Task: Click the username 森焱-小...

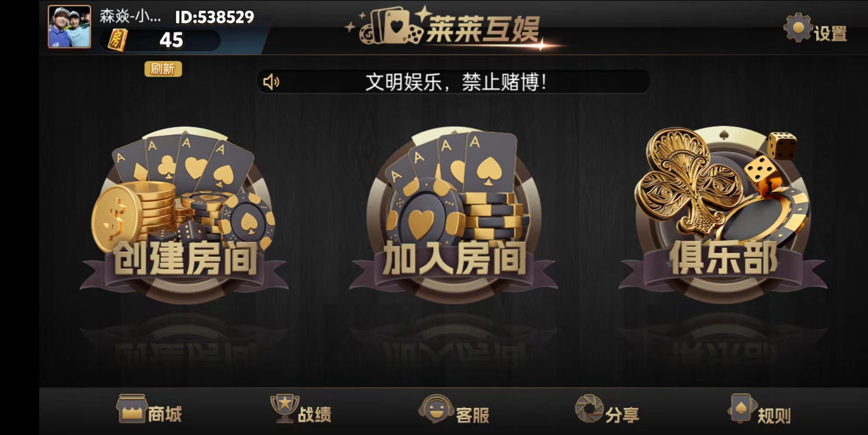Action: (130, 17)
